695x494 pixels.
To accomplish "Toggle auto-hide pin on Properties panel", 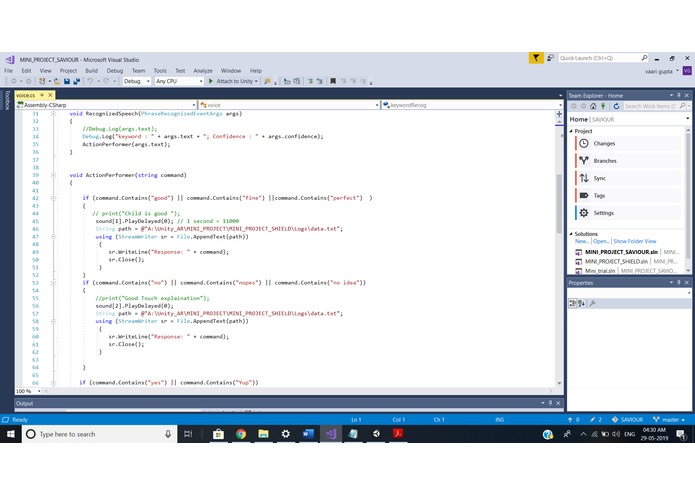I will click(x=679, y=283).
